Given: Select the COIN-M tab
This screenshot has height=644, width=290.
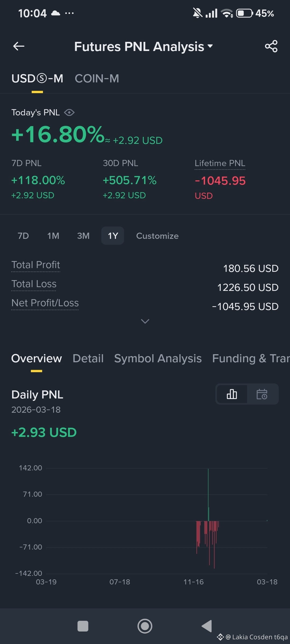Looking at the screenshot, I should point(97,79).
